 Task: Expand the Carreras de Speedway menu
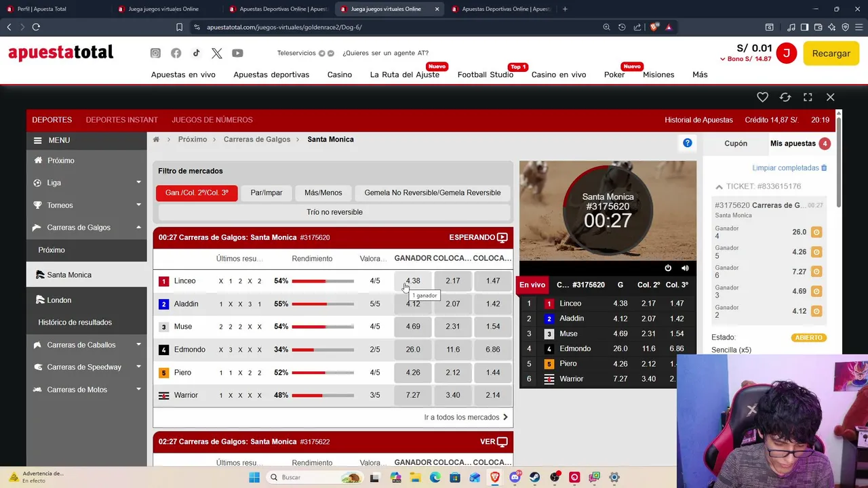86,367
